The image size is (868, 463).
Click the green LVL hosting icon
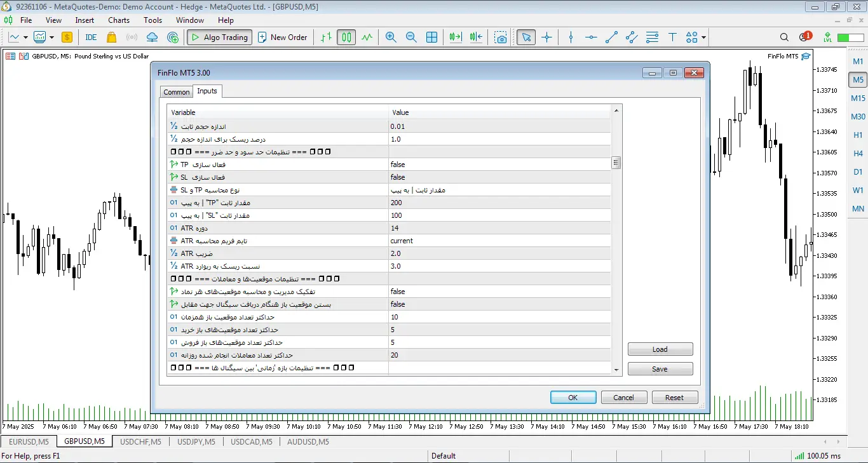pos(827,37)
